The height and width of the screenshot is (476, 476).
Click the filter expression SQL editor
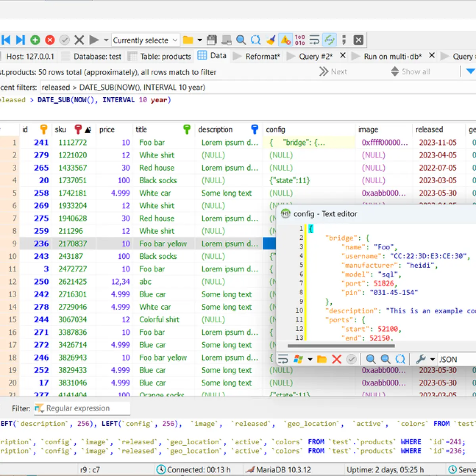238,106
